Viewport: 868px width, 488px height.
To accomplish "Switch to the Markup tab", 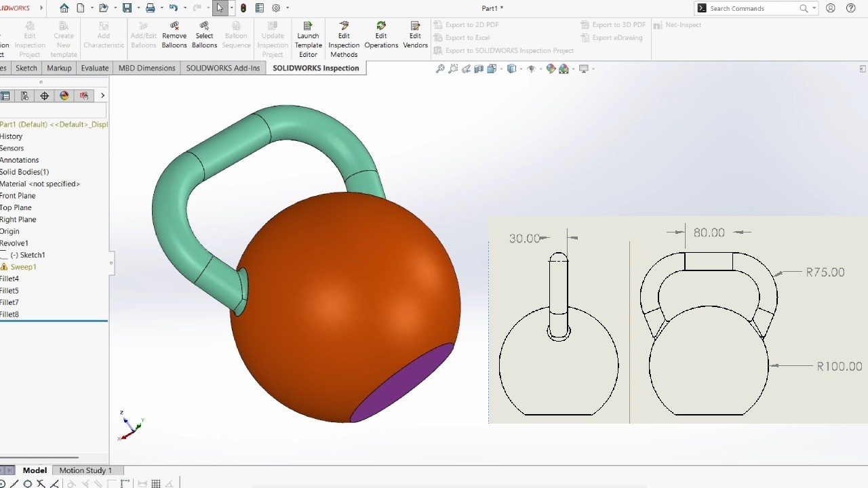I will coord(59,68).
